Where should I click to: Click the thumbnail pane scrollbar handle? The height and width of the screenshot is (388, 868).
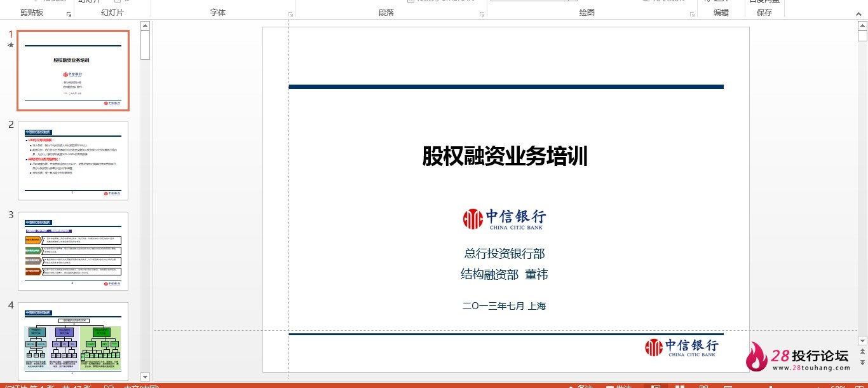pos(145,45)
